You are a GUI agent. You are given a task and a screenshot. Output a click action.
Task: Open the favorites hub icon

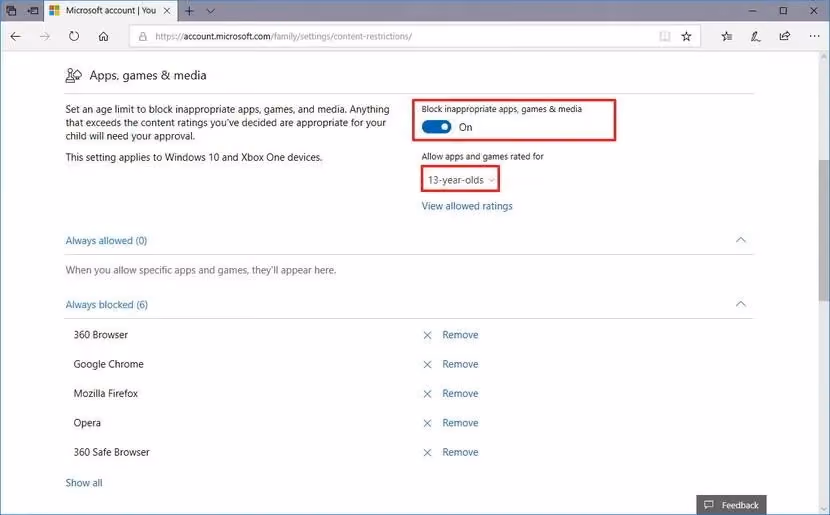(x=727, y=37)
